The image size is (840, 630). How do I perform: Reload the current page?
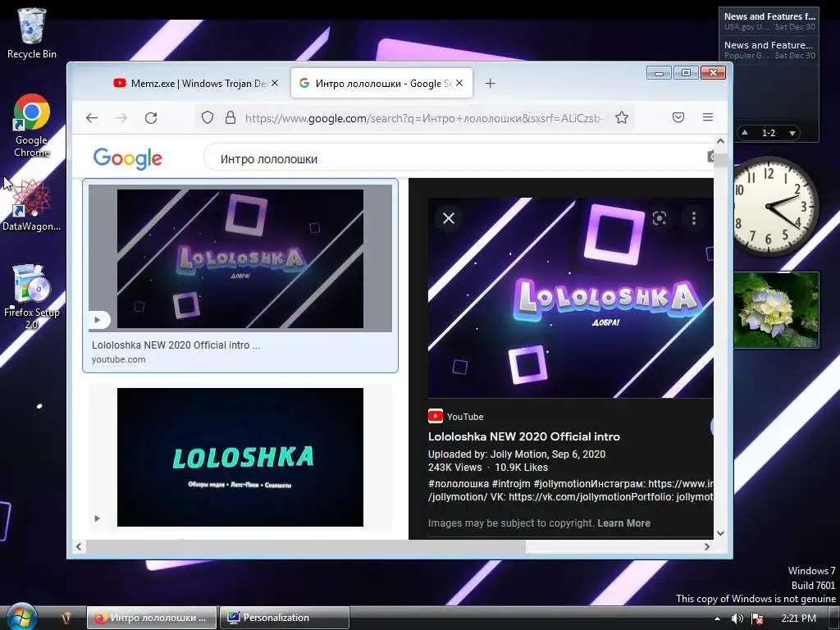tap(151, 118)
